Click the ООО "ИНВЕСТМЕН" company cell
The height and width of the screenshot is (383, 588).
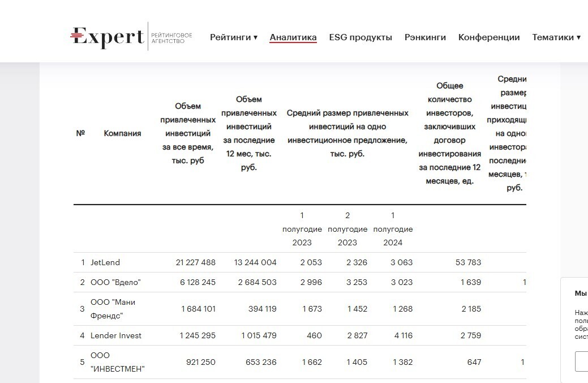117,362
